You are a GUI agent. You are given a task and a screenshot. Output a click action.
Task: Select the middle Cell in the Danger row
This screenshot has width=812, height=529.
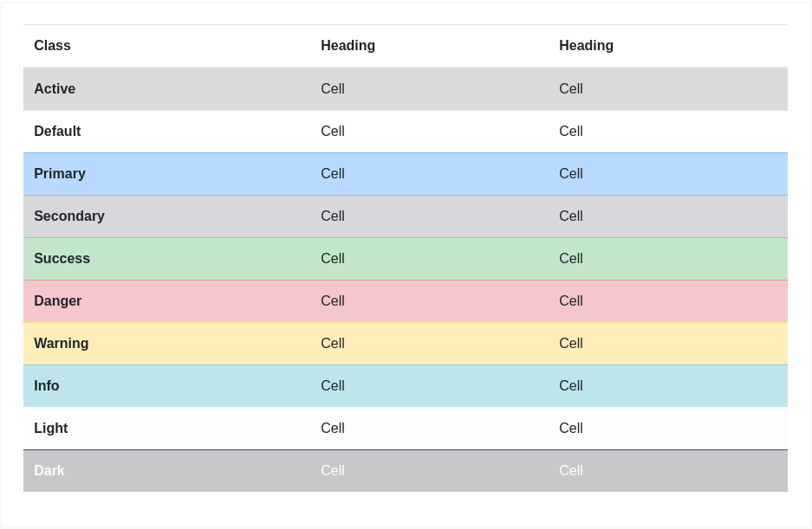tap(333, 301)
